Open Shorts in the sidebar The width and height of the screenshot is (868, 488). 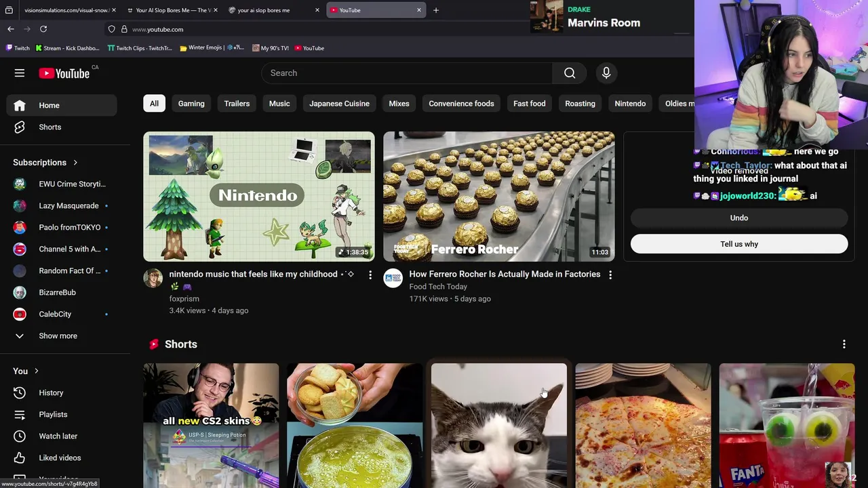(62, 127)
